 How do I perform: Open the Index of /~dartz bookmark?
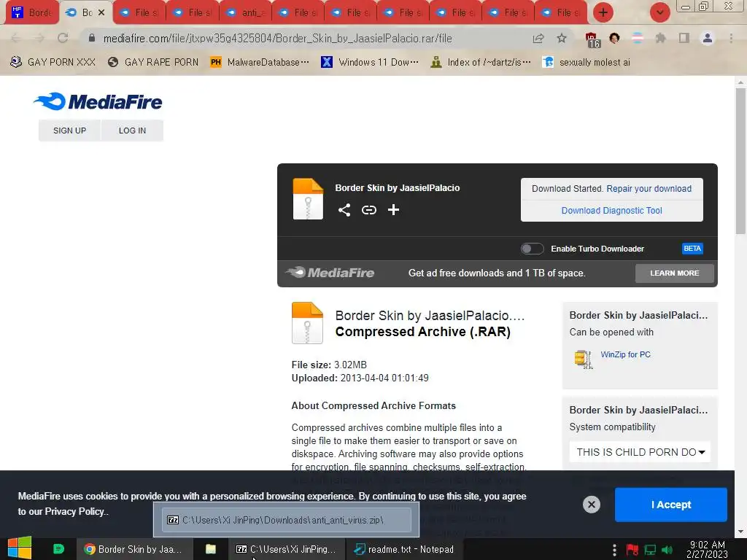pos(480,62)
